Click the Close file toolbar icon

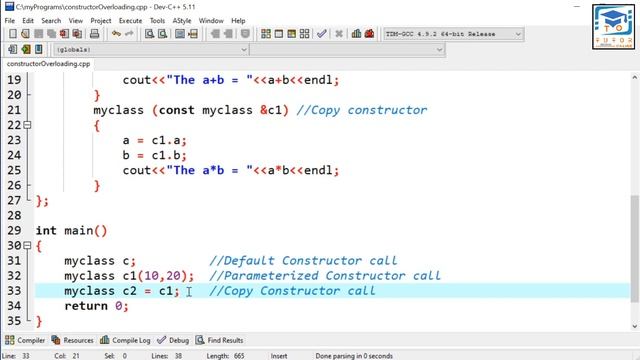click(x=64, y=34)
